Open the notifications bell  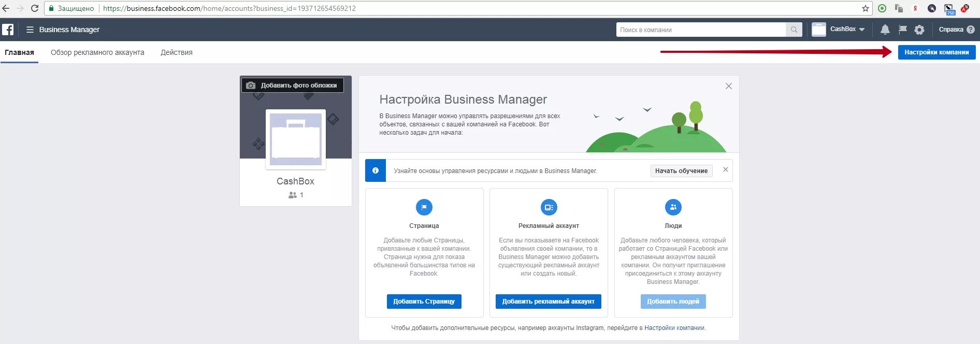click(885, 30)
